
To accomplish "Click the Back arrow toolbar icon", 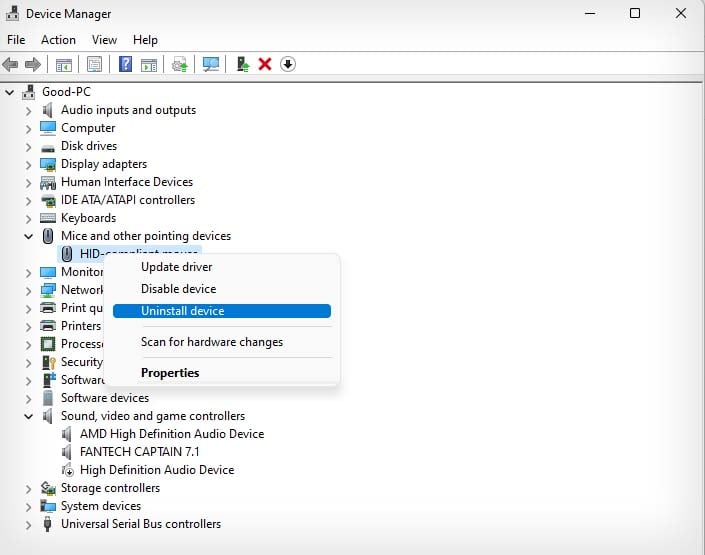I will point(10,65).
